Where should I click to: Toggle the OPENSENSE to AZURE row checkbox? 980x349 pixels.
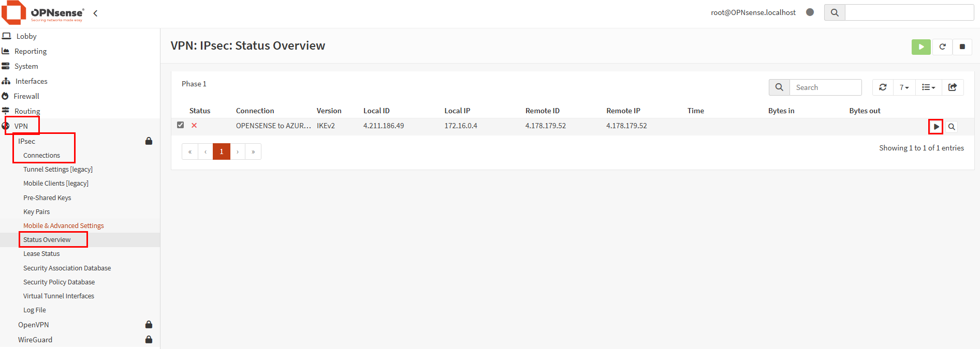coord(181,125)
